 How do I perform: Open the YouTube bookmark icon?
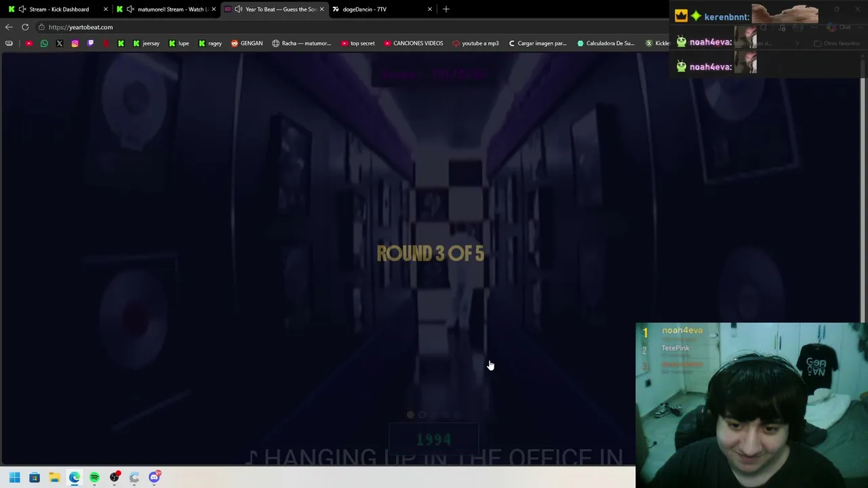pos(28,43)
